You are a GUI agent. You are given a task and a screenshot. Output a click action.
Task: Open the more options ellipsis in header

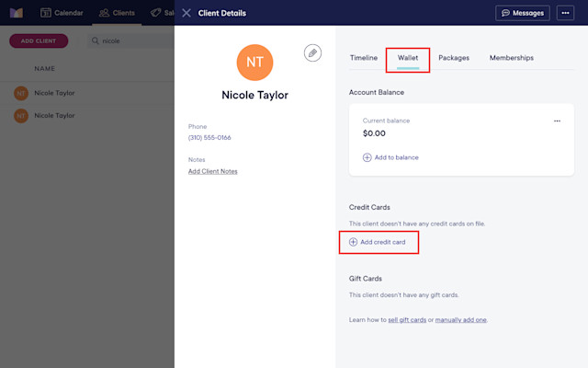point(565,13)
